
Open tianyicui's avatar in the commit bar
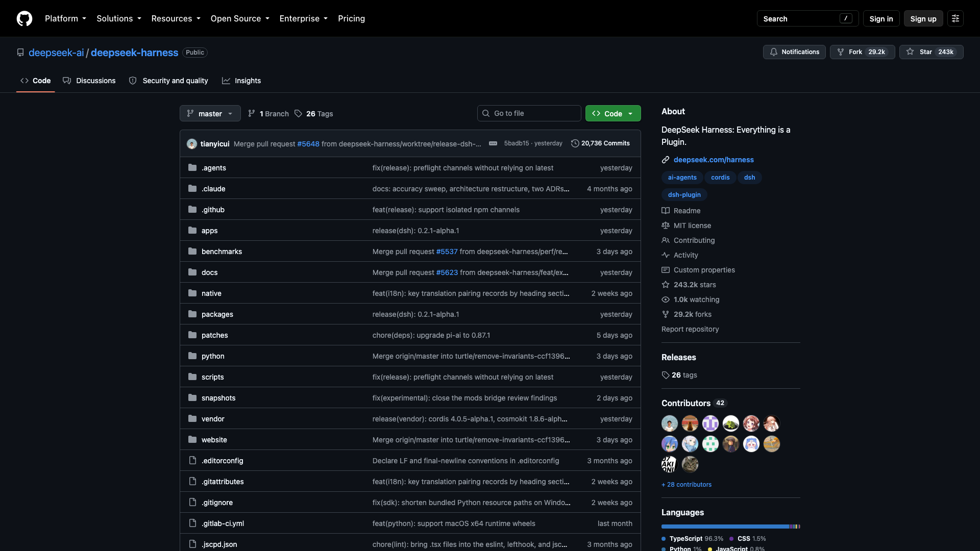[192, 144]
